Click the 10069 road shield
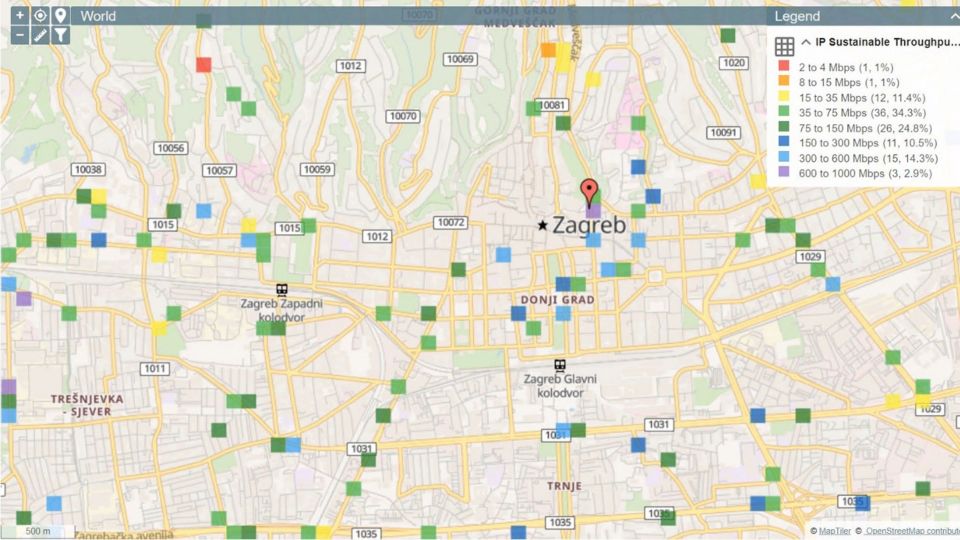The image size is (960, 540). point(460,59)
